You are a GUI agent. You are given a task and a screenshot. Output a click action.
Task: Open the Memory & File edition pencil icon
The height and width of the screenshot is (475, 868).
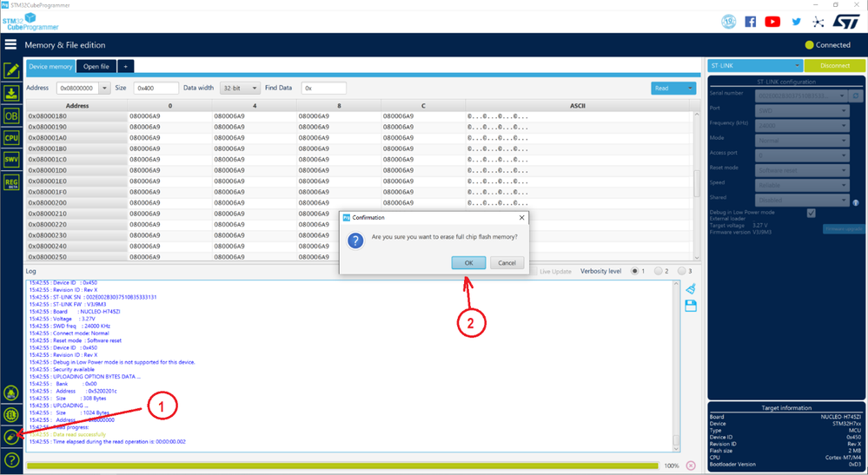tap(11, 71)
